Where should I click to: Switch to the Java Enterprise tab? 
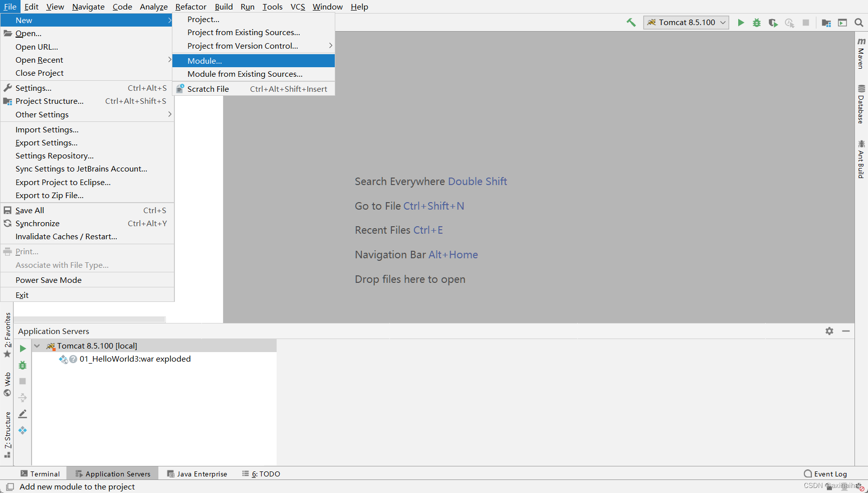tap(197, 473)
